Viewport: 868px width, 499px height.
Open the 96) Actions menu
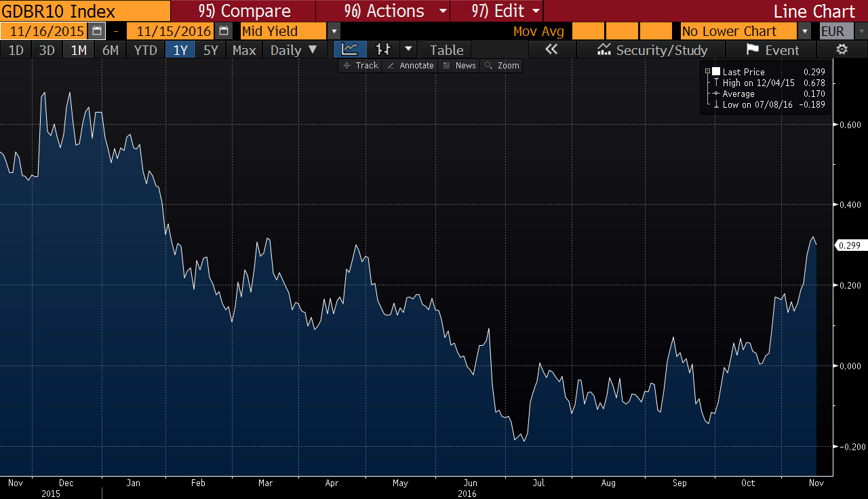point(384,12)
